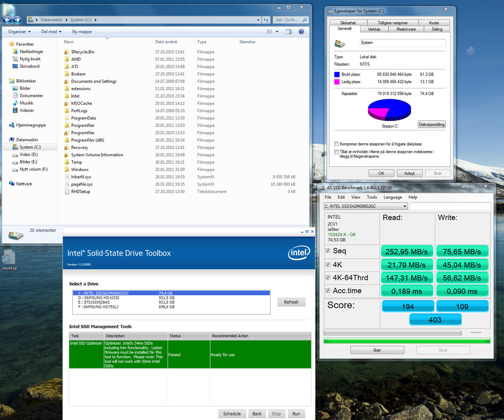The image size is (504, 420).
Task: Open Bilder library icon
Action: [x=15, y=88]
